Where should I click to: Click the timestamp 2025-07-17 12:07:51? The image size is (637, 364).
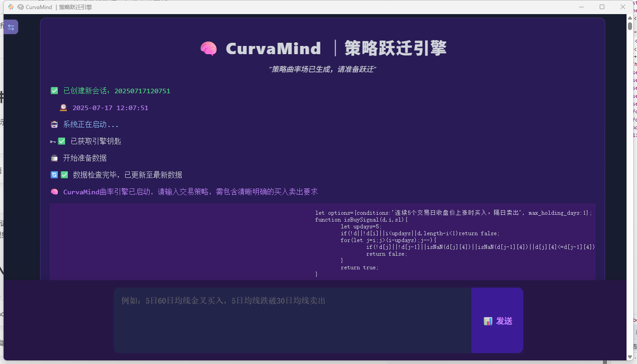point(110,108)
